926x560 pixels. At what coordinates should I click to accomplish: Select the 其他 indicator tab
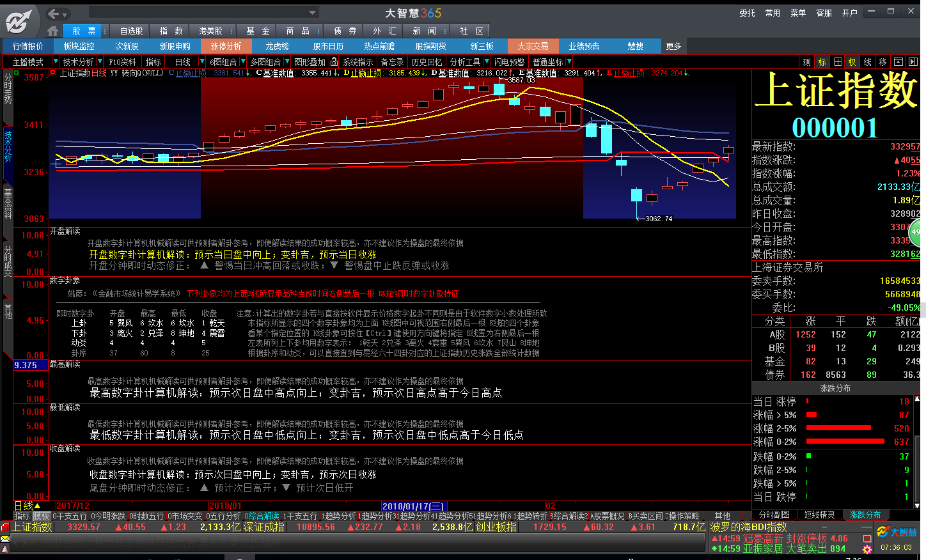722,515
